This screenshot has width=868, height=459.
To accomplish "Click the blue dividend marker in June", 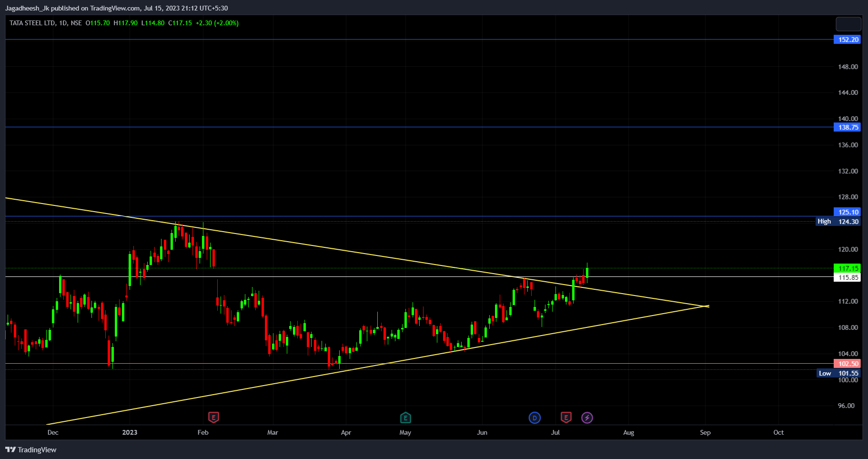I will 535,418.
